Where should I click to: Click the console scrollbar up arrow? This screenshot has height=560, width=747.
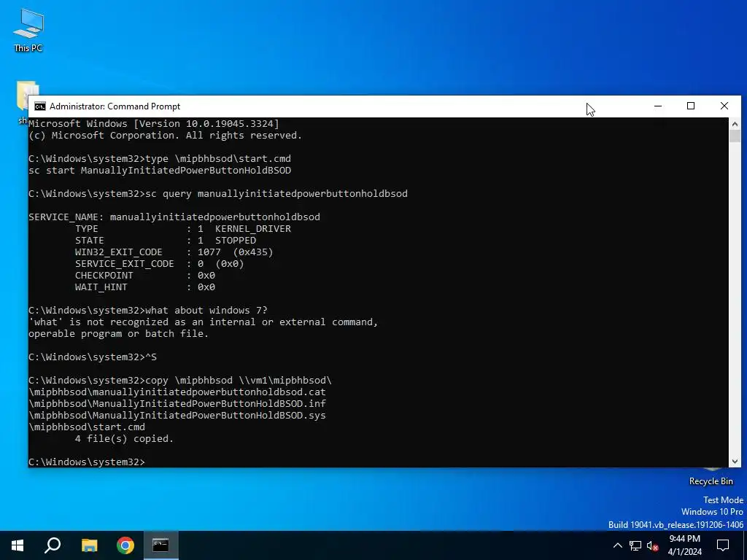click(735, 124)
